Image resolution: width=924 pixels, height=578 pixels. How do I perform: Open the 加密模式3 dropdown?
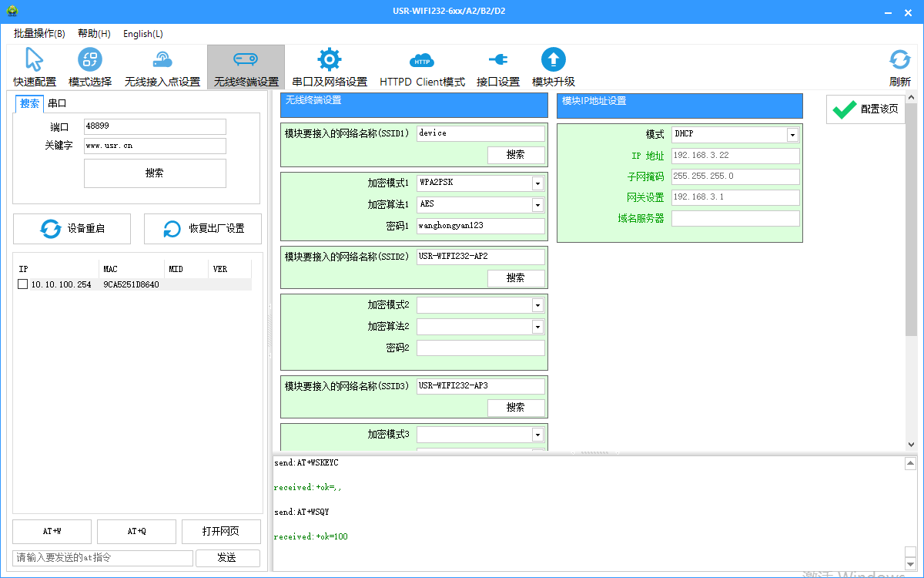click(x=537, y=435)
